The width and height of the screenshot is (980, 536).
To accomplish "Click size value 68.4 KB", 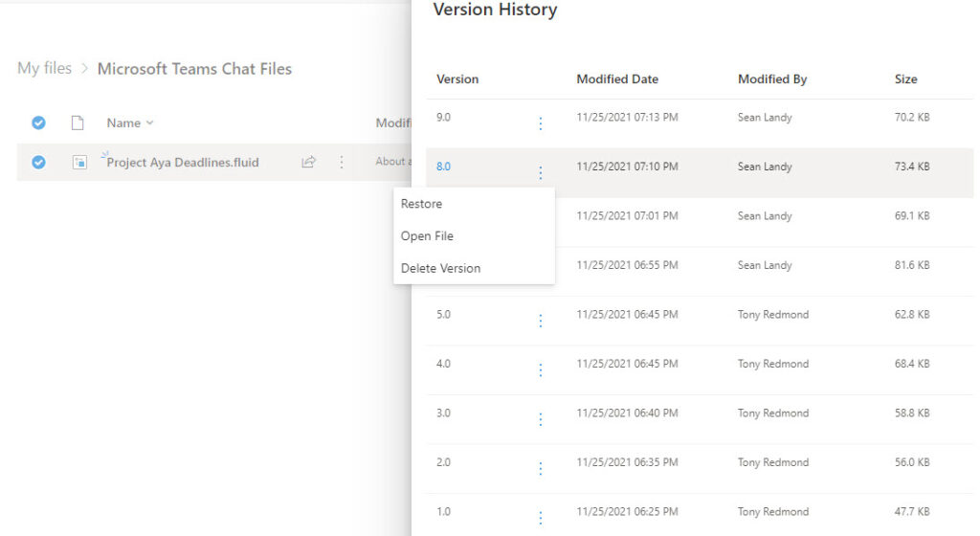I will click(x=912, y=365).
